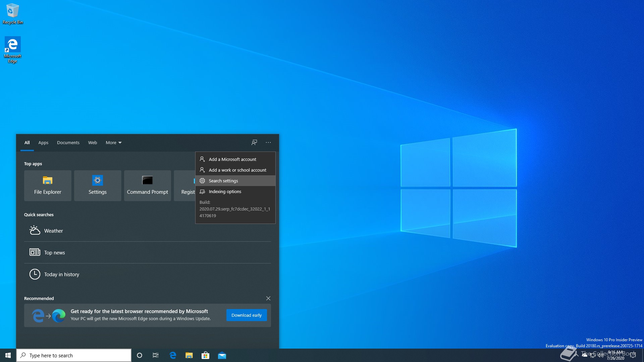Open File Explorer from Top apps
Viewport: 644px width, 362px height.
click(48, 186)
